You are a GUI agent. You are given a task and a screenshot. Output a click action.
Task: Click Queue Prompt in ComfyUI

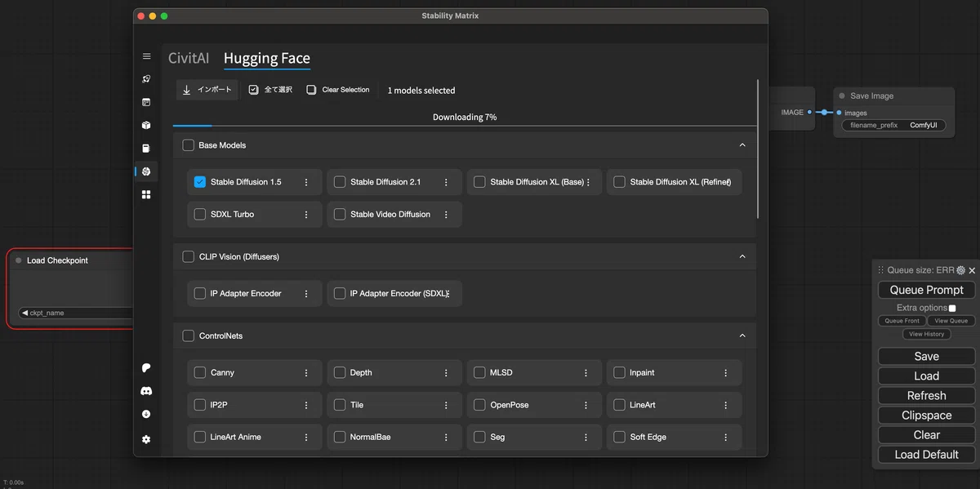pyautogui.click(x=927, y=290)
